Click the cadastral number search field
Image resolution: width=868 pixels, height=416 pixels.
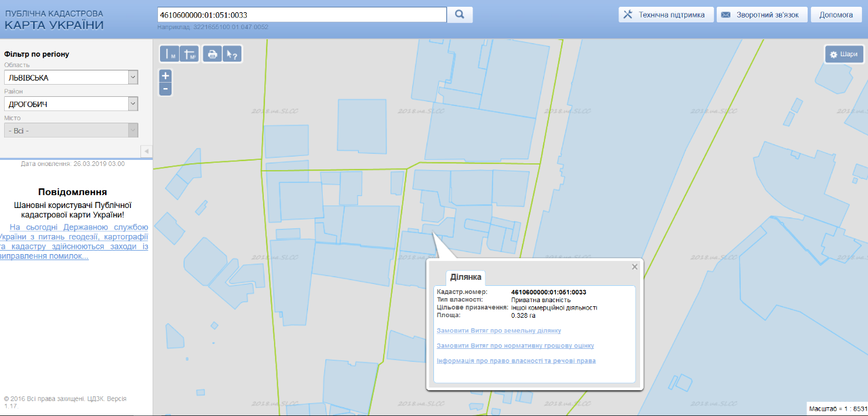click(x=301, y=15)
